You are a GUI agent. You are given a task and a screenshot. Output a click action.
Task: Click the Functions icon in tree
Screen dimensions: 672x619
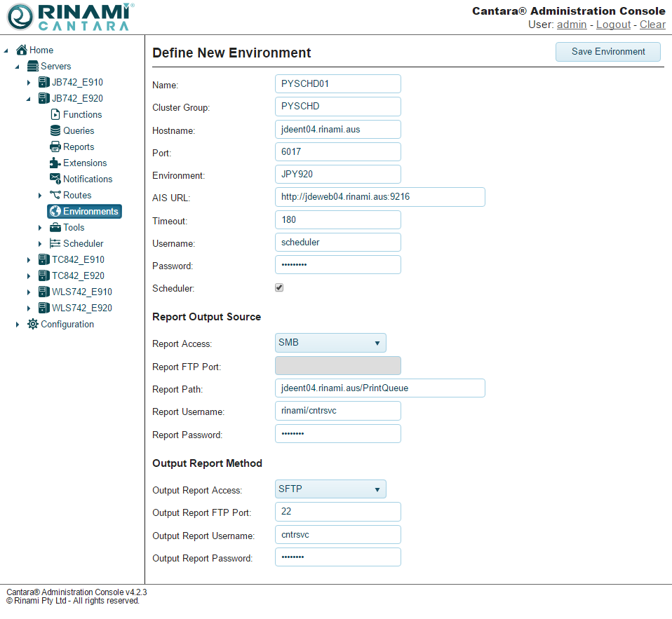click(55, 115)
